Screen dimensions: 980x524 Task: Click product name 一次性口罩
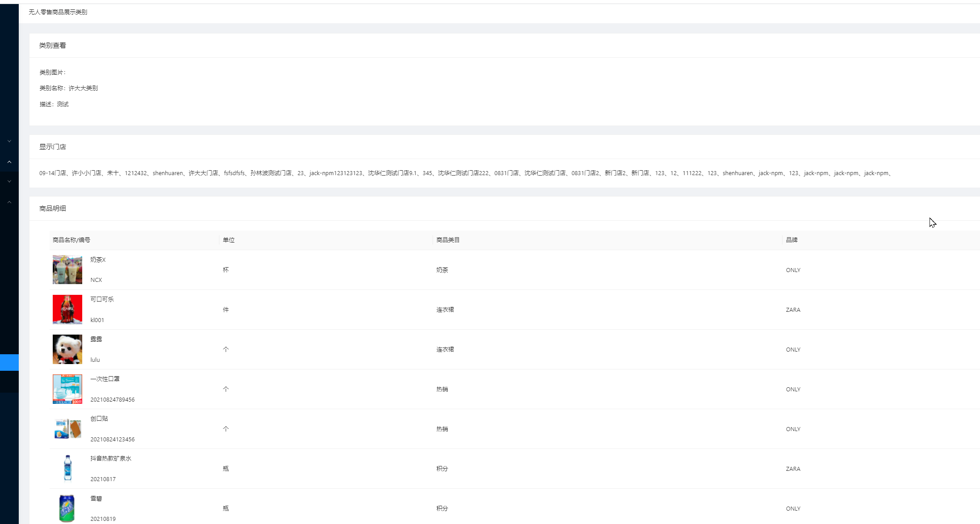pyautogui.click(x=105, y=379)
